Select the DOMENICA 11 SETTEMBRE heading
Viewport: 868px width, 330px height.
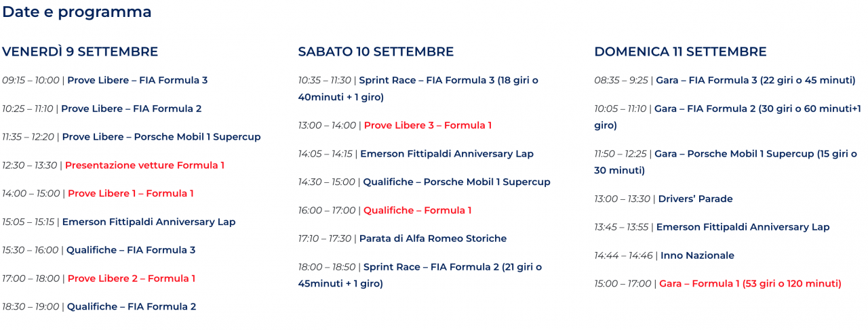point(680,51)
